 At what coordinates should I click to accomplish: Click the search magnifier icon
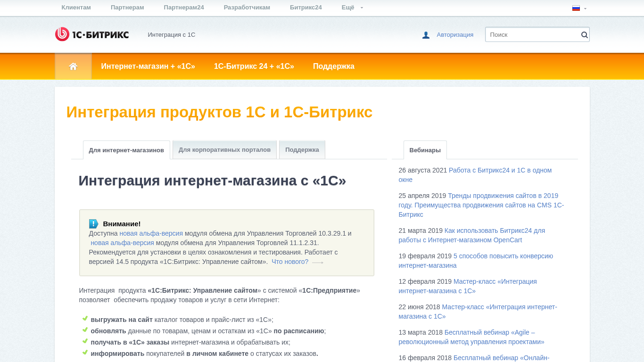(584, 34)
